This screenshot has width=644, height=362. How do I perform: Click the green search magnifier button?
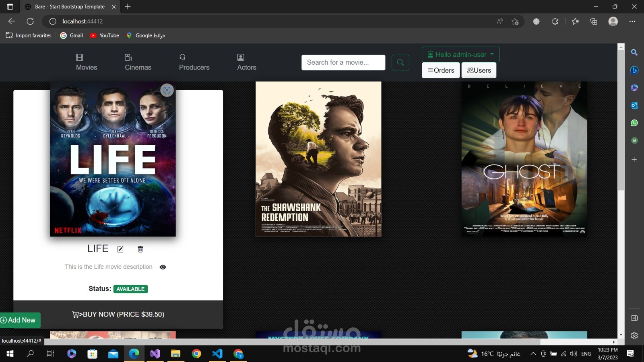pyautogui.click(x=400, y=62)
